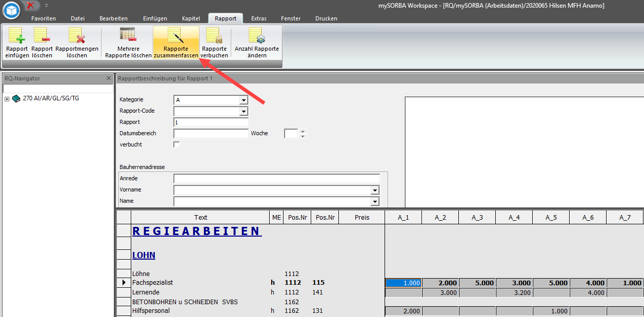Click the Preis column header
Image resolution: width=644 pixels, height=317 pixels.
361,218
